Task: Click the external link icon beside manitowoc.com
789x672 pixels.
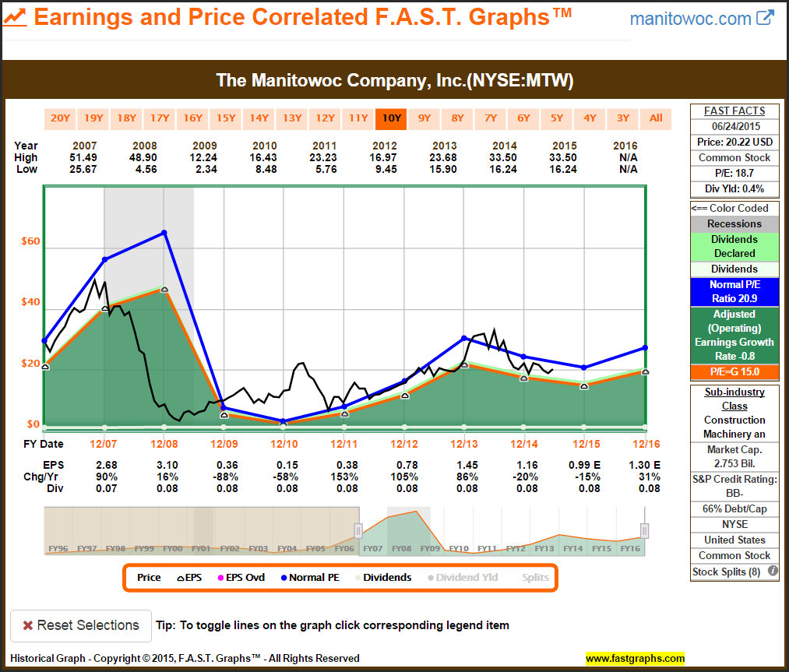Action: coord(766,17)
